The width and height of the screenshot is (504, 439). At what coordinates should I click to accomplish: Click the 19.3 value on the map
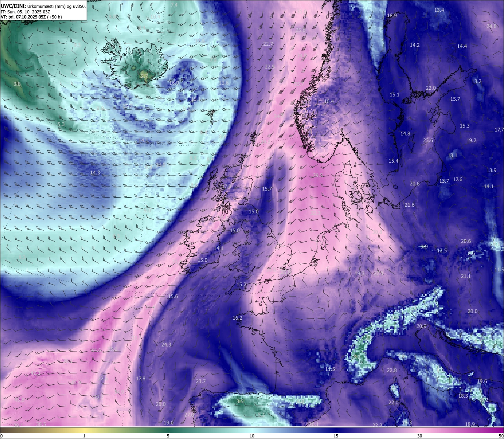(359, 273)
